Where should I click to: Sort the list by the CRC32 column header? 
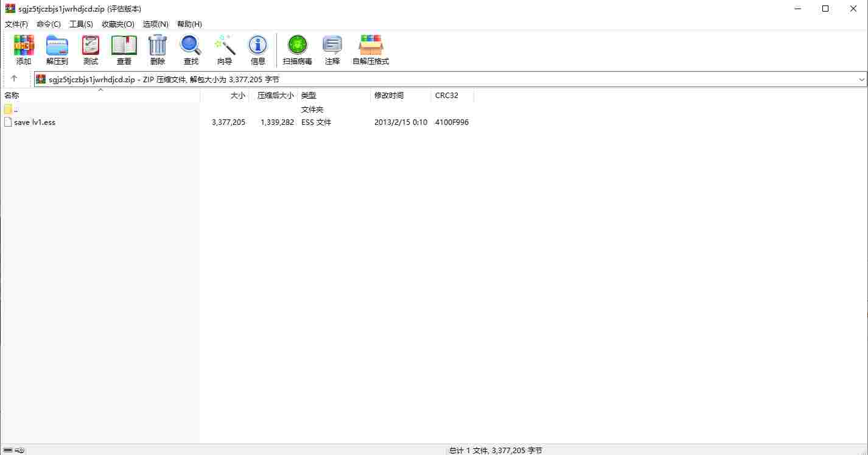tap(452, 96)
